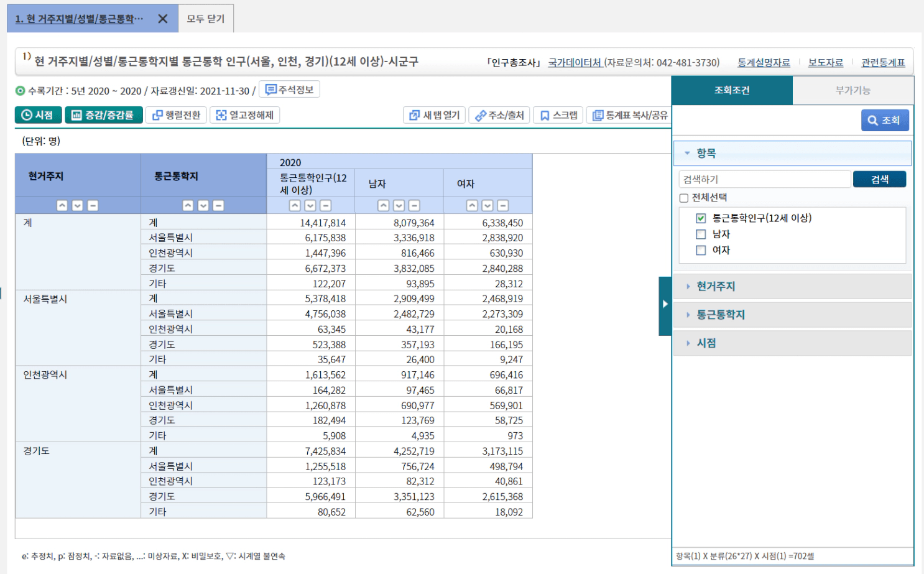Click the 현거주지 column header label
The width and height of the screenshot is (924, 574).
(46, 176)
